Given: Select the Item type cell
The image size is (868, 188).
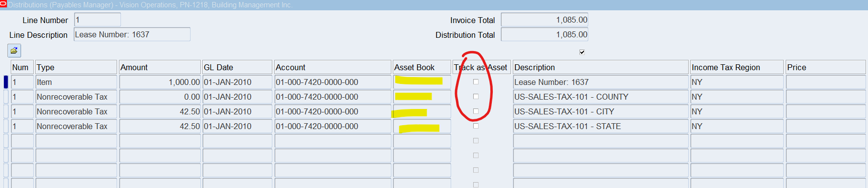Looking at the screenshot, I should 76,82.
